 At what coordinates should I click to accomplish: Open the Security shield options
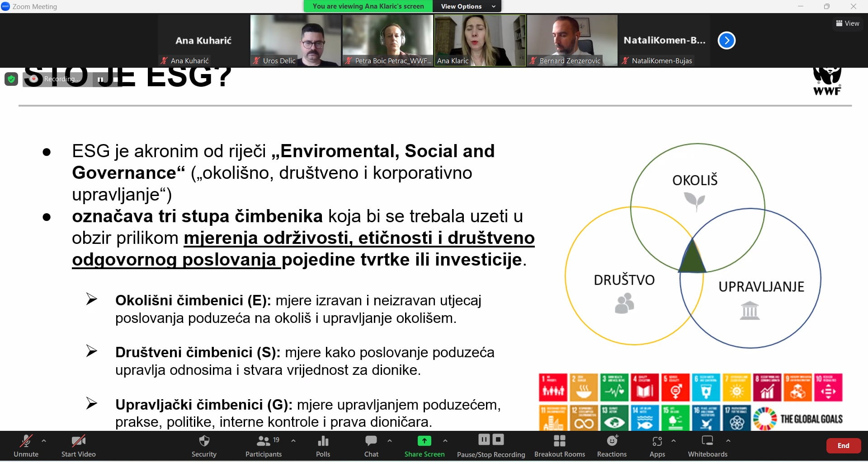(x=204, y=445)
